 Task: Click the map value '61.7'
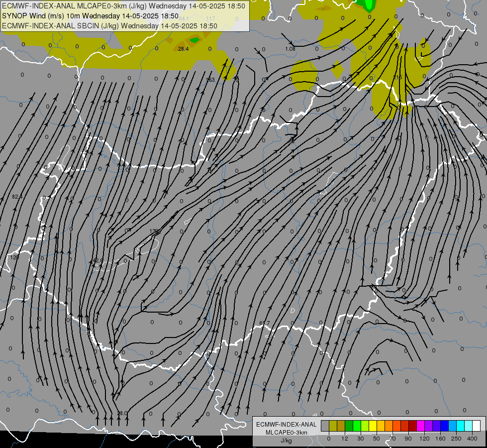tap(265, 324)
